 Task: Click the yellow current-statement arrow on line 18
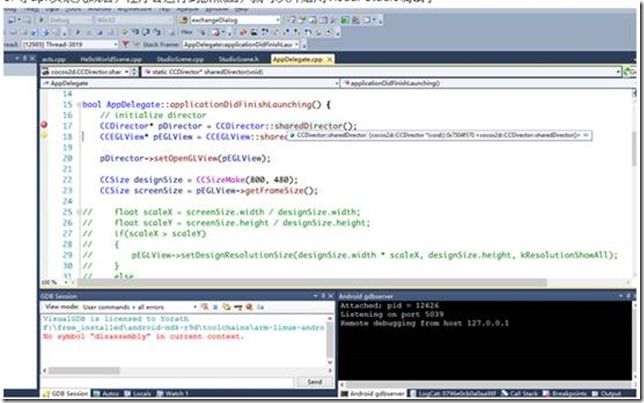point(44,136)
